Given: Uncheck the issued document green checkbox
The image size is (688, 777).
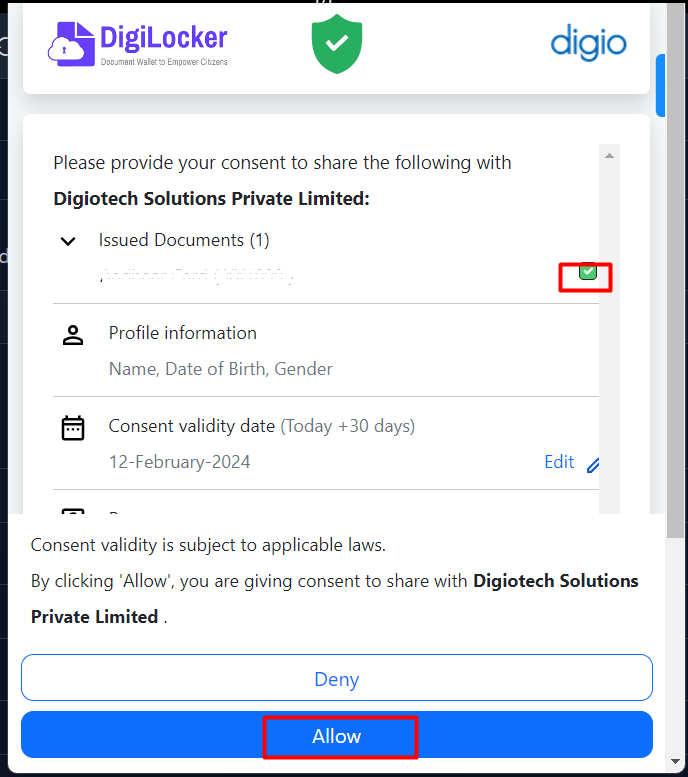Looking at the screenshot, I should pyautogui.click(x=587, y=272).
